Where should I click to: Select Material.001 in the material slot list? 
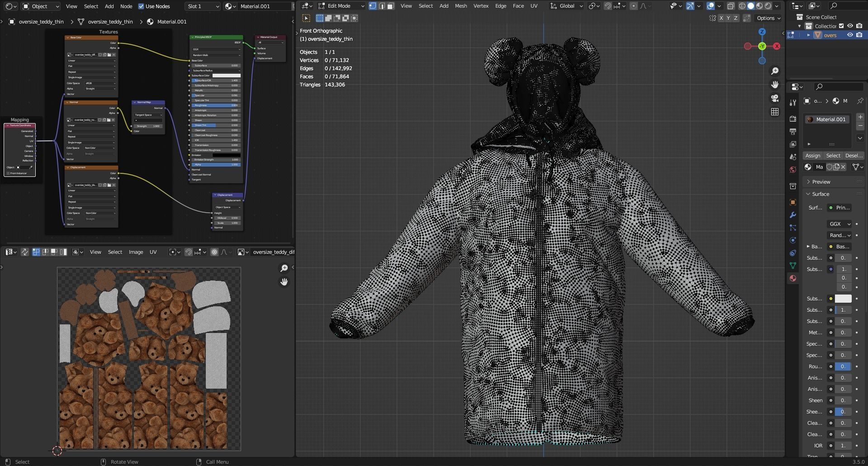click(x=827, y=119)
